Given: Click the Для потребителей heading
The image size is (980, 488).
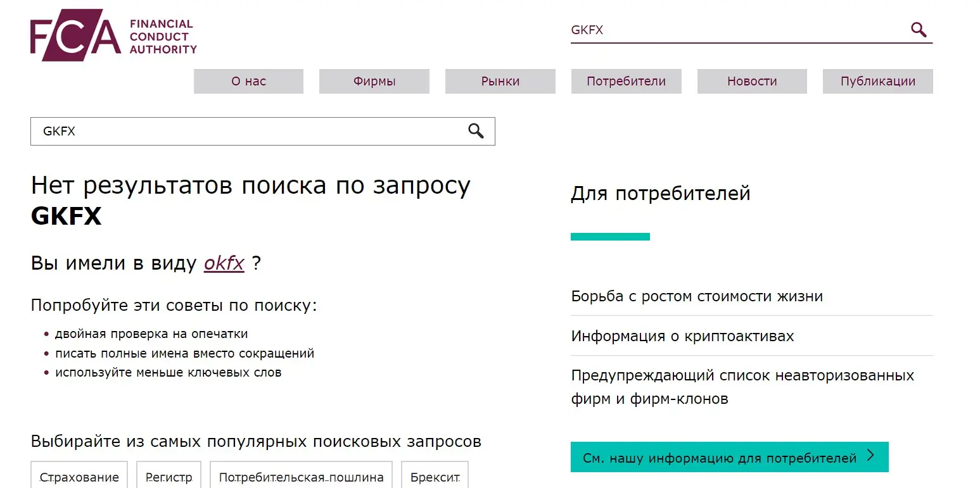Looking at the screenshot, I should 661,193.
